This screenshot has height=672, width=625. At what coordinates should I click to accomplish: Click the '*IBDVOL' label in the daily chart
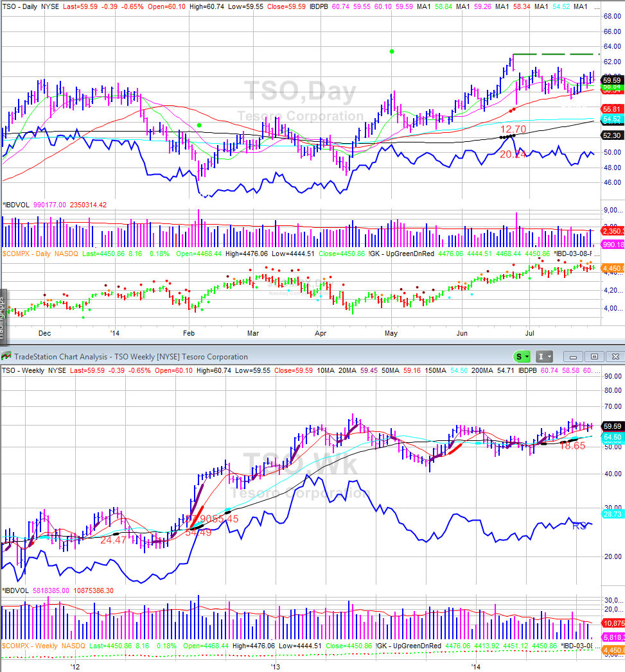click(16, 205)
